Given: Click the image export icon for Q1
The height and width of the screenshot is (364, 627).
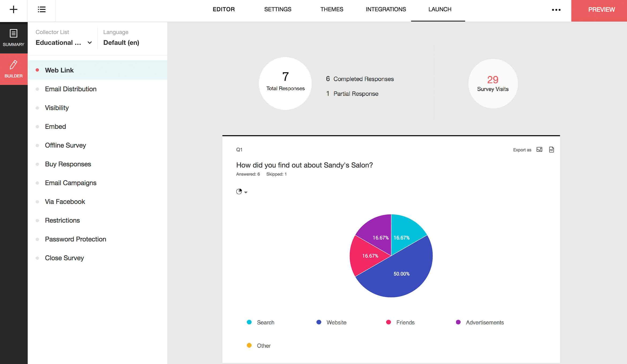Looking at the screenshot, I should pos(539,150).
